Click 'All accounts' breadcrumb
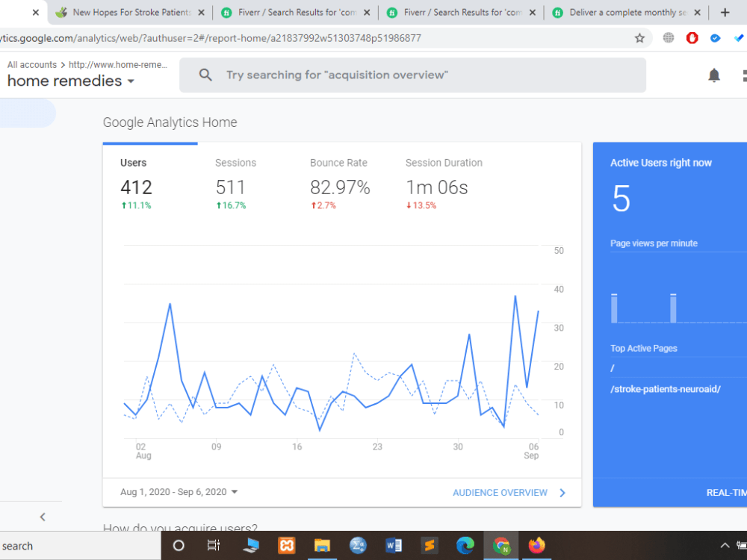Viewport: 747px width, 560px height. [x=32, y=65]
